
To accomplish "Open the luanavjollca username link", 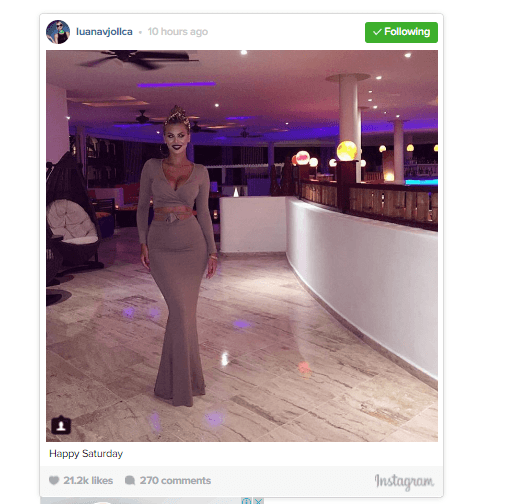I will [104, 32].
